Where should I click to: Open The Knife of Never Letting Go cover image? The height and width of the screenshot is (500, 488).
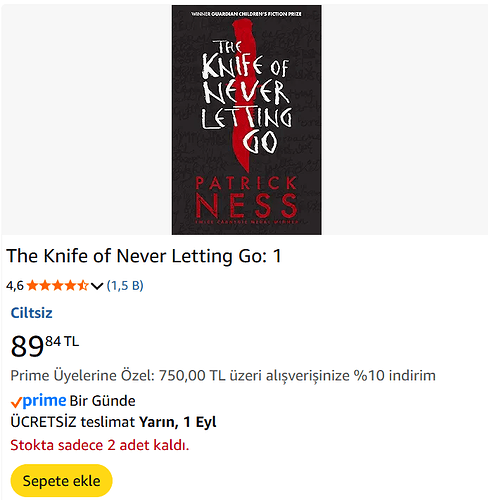[x=246, y=120]
